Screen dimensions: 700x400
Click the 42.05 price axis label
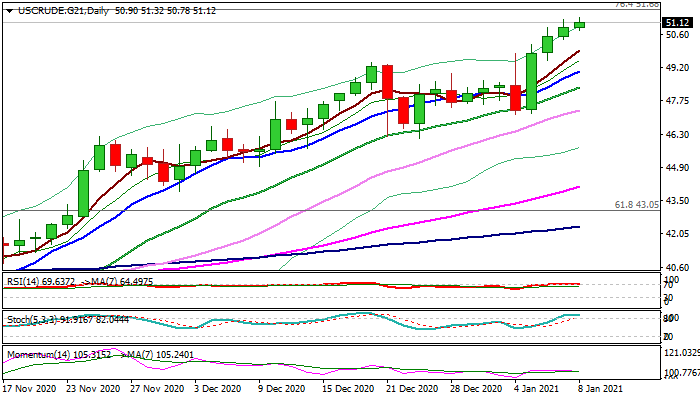[677, 232]
